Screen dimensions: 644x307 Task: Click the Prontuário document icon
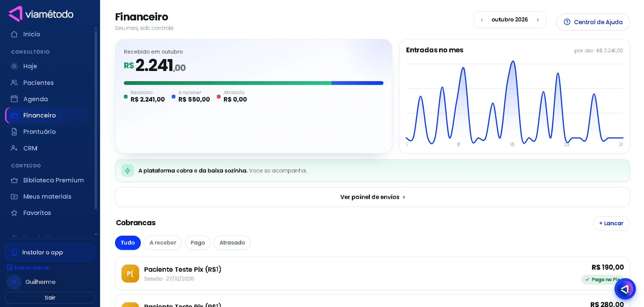pyautogui.click(x=14, y=132)
